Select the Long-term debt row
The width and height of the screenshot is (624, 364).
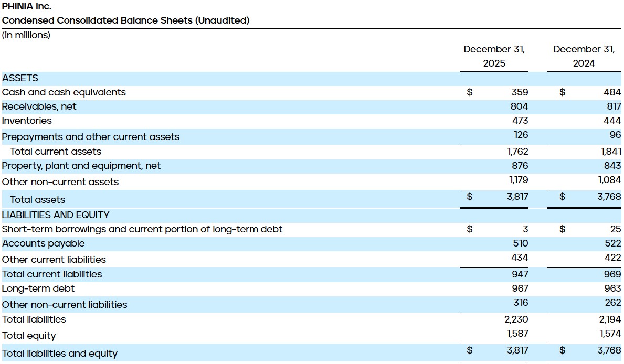(38, 288)
